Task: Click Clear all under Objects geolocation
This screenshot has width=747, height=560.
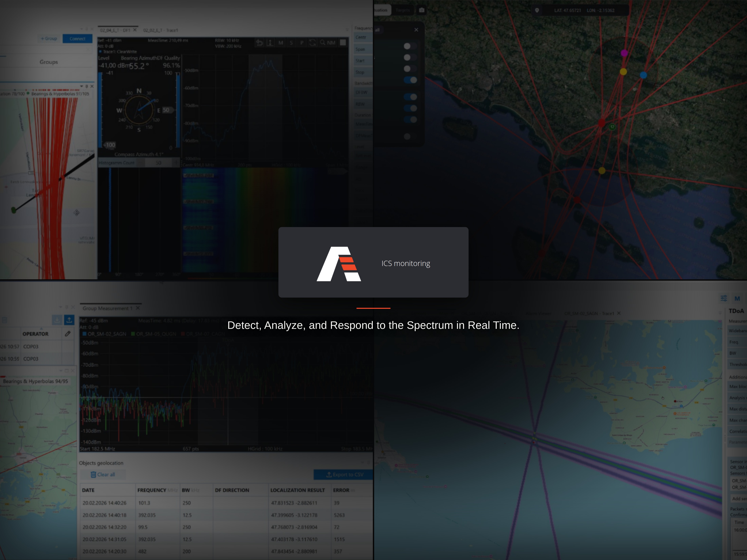Action: pyautogui.click(x=103, y=475)
